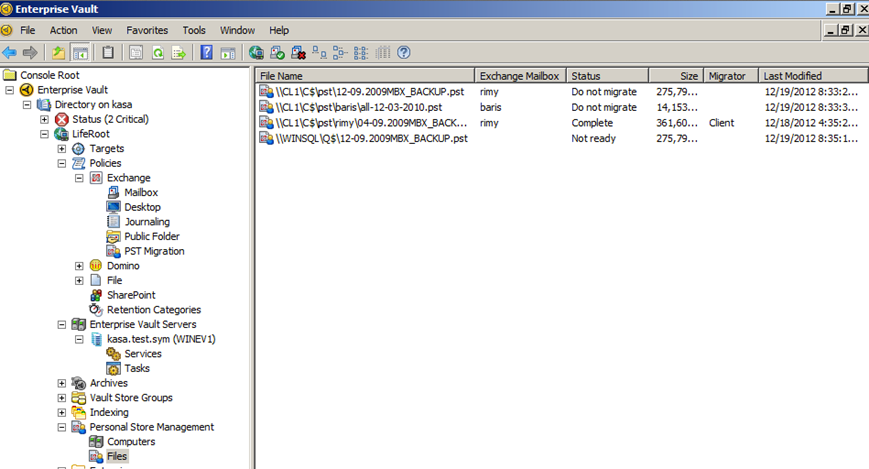Click the "Not ready" status cell
Viewport: 869px width, 469px height.
click(x=594, y=139)
